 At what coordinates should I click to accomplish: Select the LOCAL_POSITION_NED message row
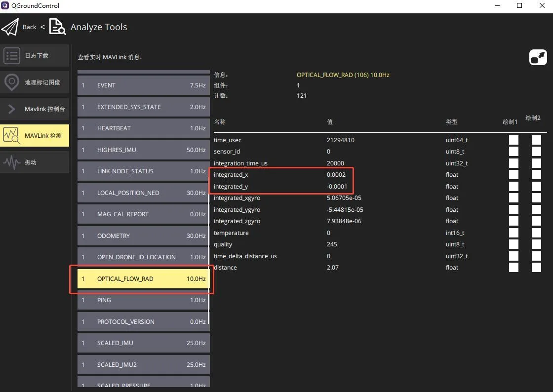coord(144,193)
